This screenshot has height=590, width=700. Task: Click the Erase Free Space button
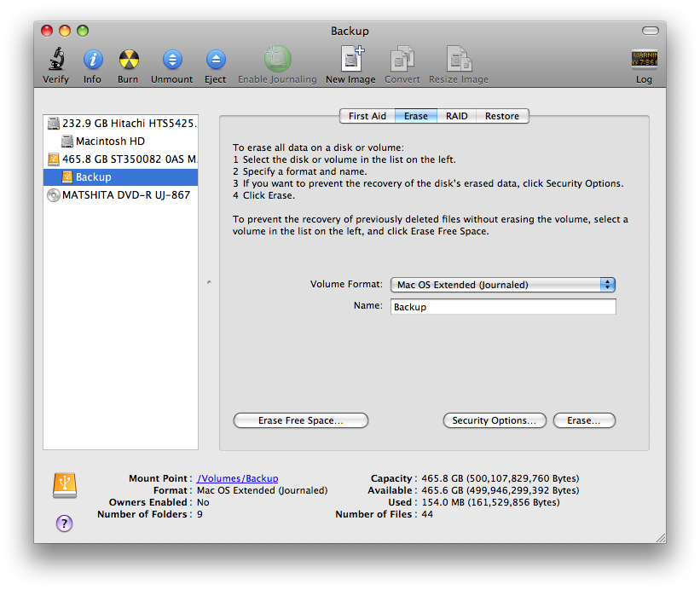pos(300,420)
